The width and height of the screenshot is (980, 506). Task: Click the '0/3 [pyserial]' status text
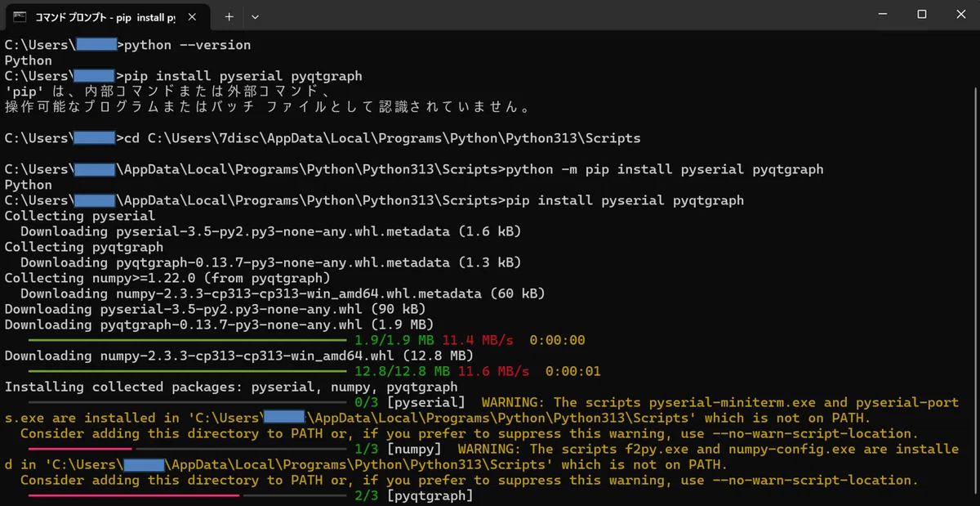coord(411,402)
